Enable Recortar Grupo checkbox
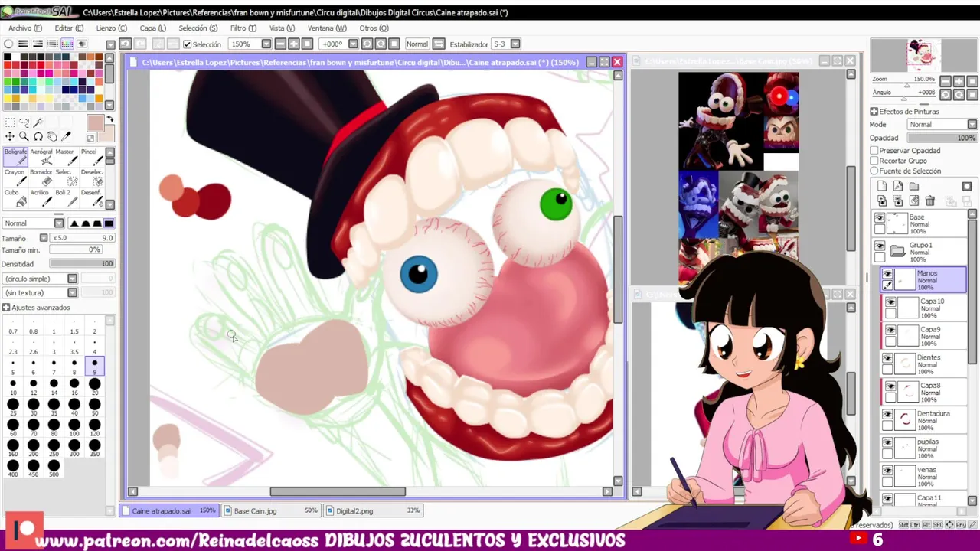The width and height of the screenshot is (980, 551). point(874,161)
